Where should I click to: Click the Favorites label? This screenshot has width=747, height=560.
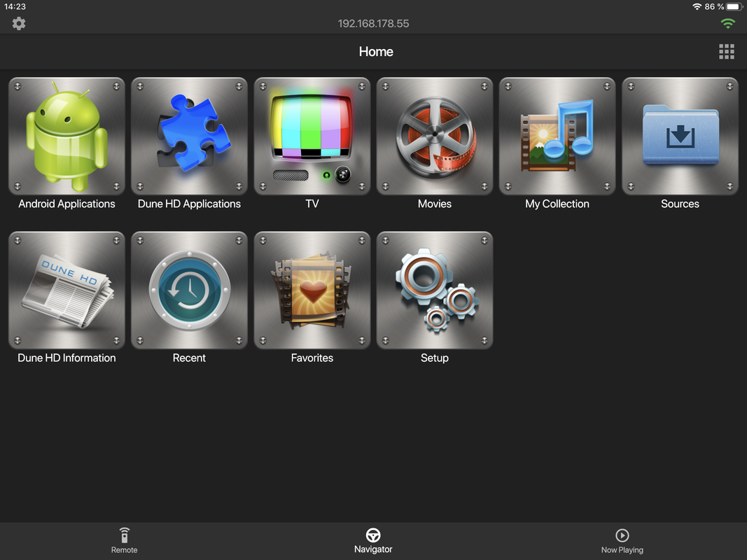[312, 358]
